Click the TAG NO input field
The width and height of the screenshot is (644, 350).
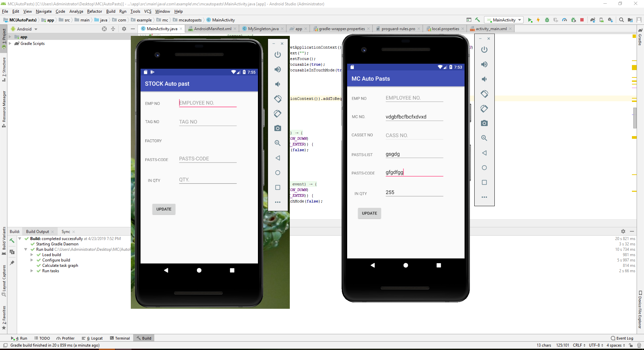[208, 122]
